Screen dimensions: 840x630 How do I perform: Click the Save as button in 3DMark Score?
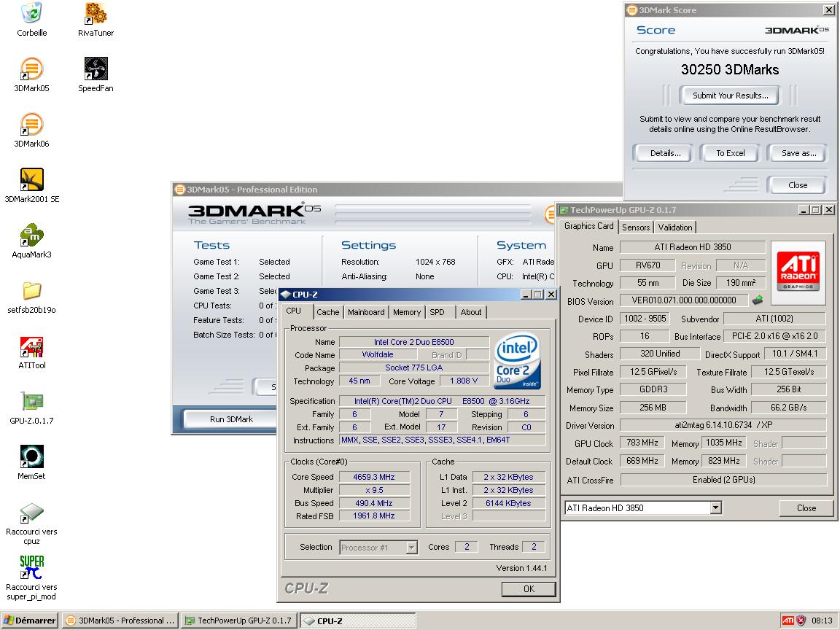pos(798,152)
